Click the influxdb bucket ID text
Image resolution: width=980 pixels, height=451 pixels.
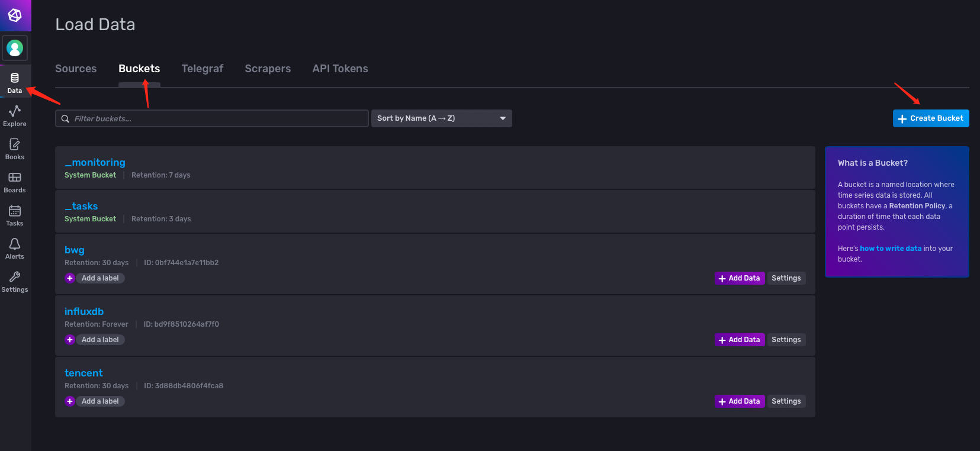181,324
